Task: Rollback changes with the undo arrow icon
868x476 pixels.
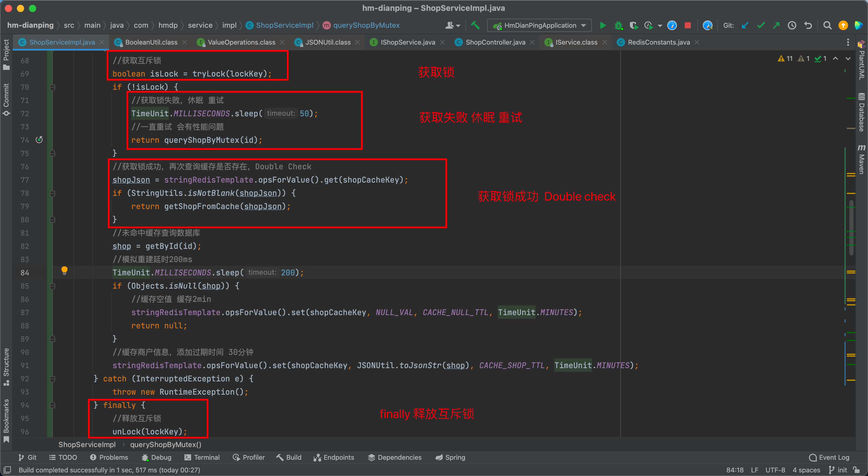Action: click(x=808, y=25)
